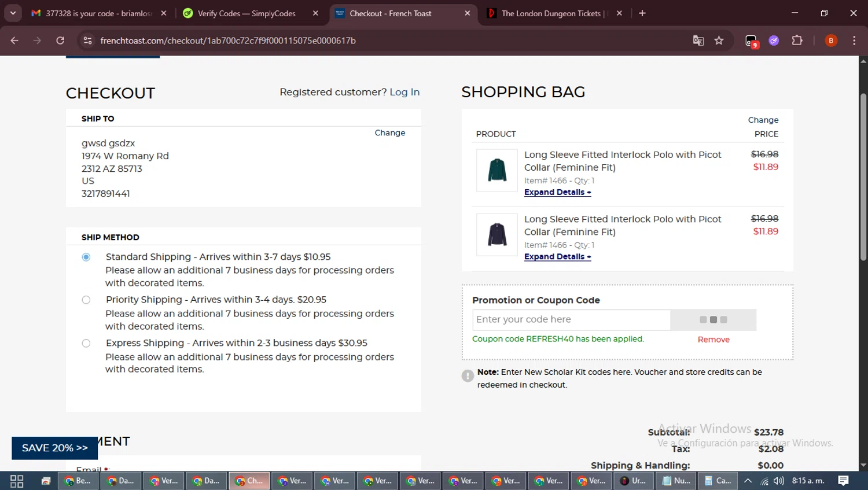
Task: Click first Long Sleeve Fitted Interlock Polo title
Action: (x=623, y=161)
